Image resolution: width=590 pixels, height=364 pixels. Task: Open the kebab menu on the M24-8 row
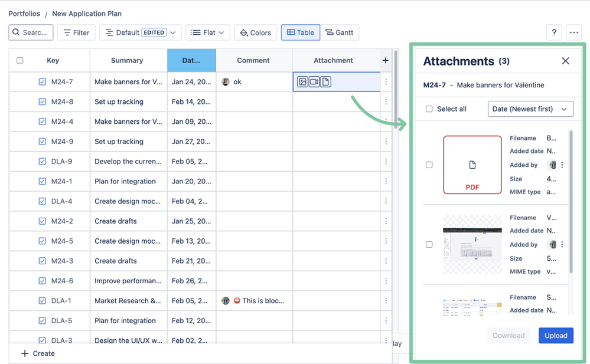386,101
